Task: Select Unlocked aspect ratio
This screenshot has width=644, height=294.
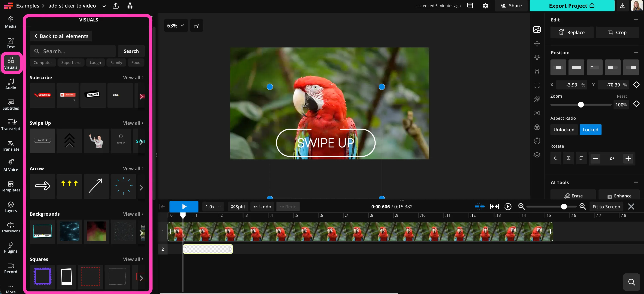Action: point(564,129)
